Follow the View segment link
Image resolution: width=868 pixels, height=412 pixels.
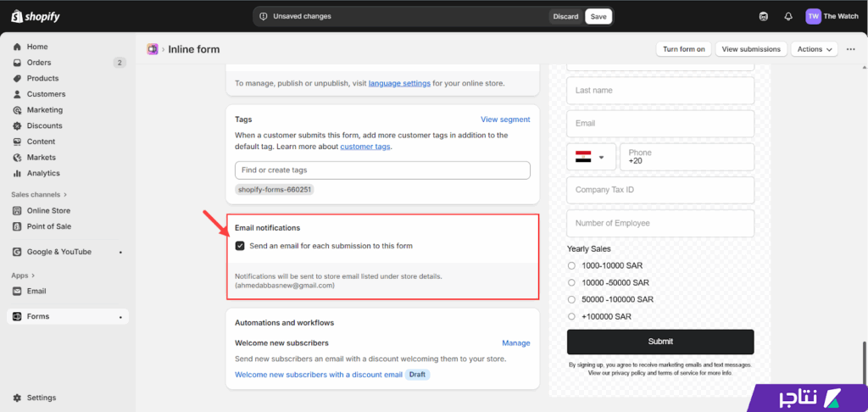505,120
